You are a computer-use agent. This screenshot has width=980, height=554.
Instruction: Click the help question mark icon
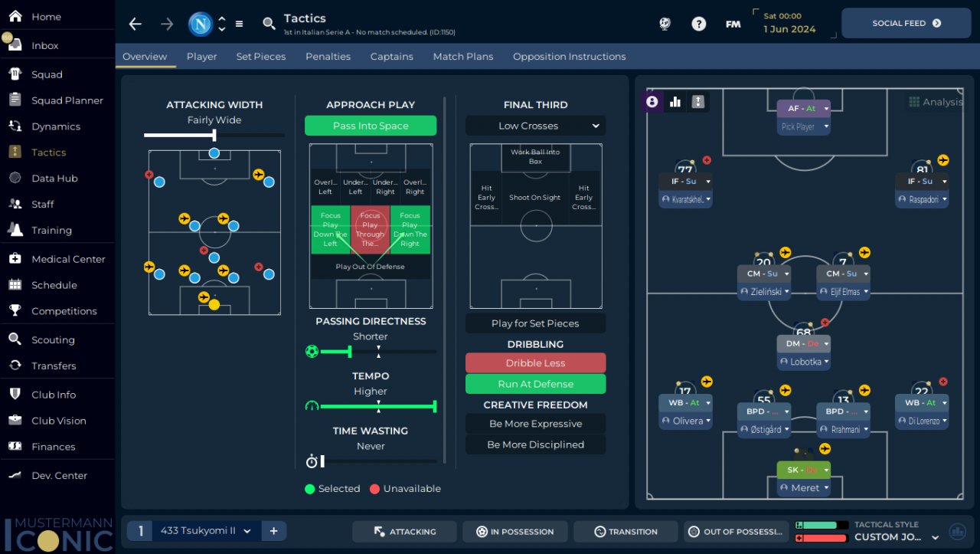[x=698, y=24]
